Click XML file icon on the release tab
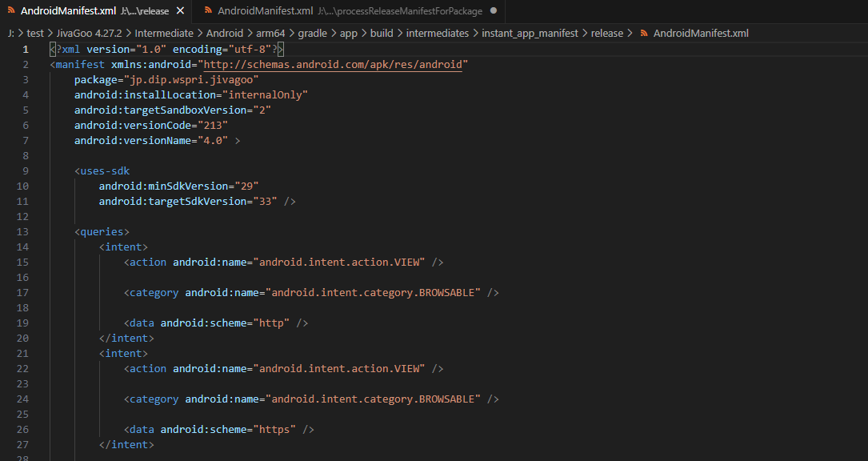Viewport: 868px width, 461px height. [11, 11]
